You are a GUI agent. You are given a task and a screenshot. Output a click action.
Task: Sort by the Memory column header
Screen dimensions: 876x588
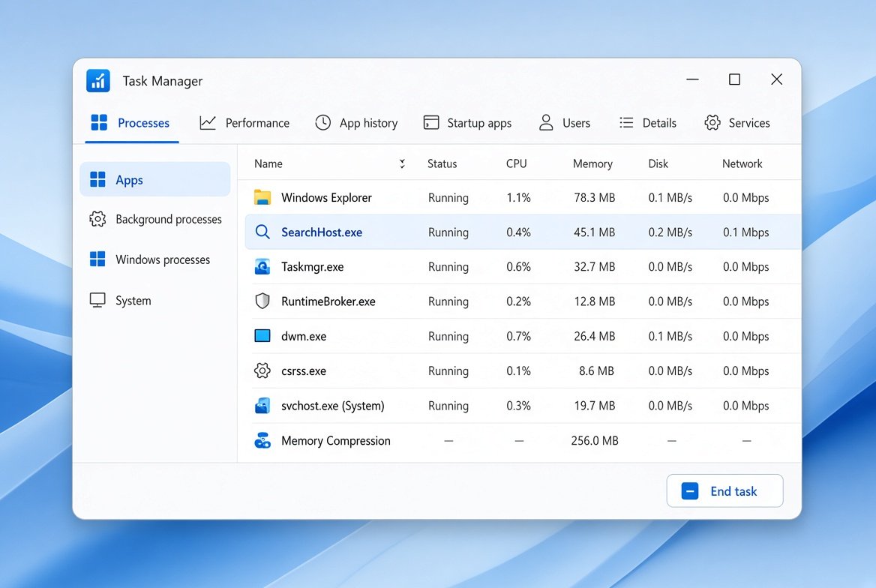tap(592, 163)
